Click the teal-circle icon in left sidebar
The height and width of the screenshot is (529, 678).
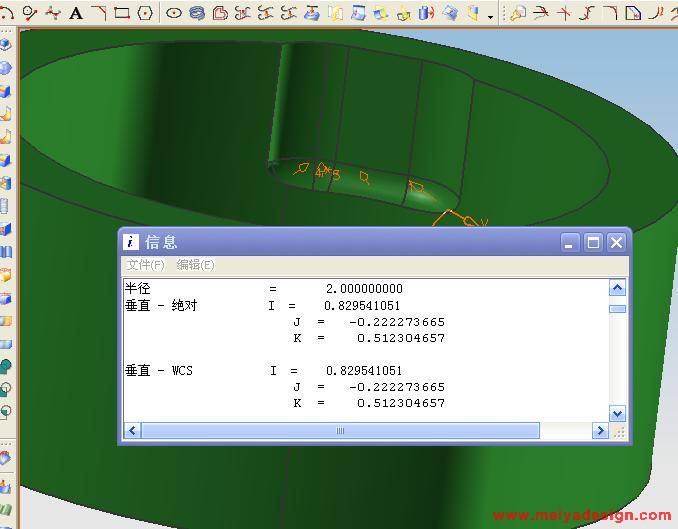(x=6, y=366)
